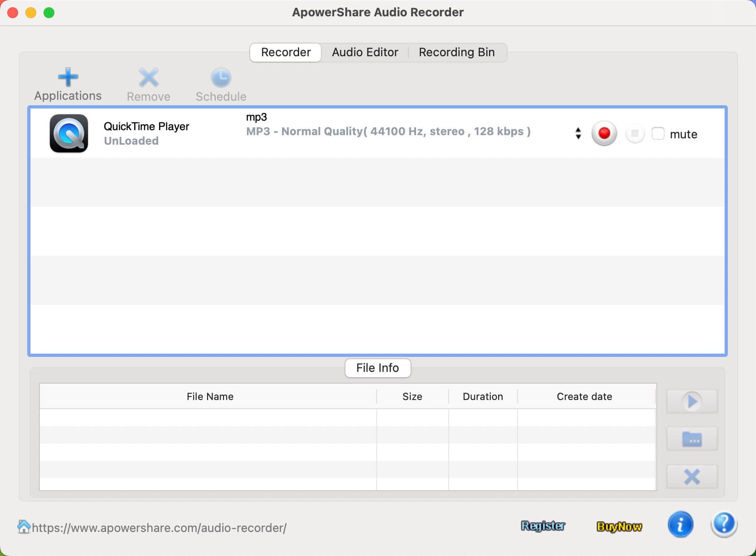Click the Applications plus icon
Image resolution: width=756 pixels, height=556 pixels.
click(x=68, y=78)
